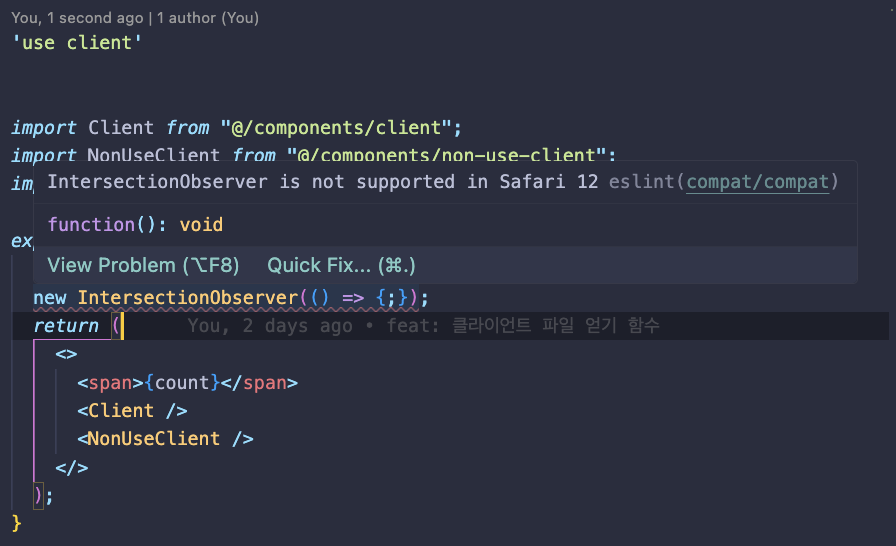Click the "function(): void" signature in hover
Image resolution: width=896 pixels, height=546 pixels.
pyautogui.click(x=135, y=225)
